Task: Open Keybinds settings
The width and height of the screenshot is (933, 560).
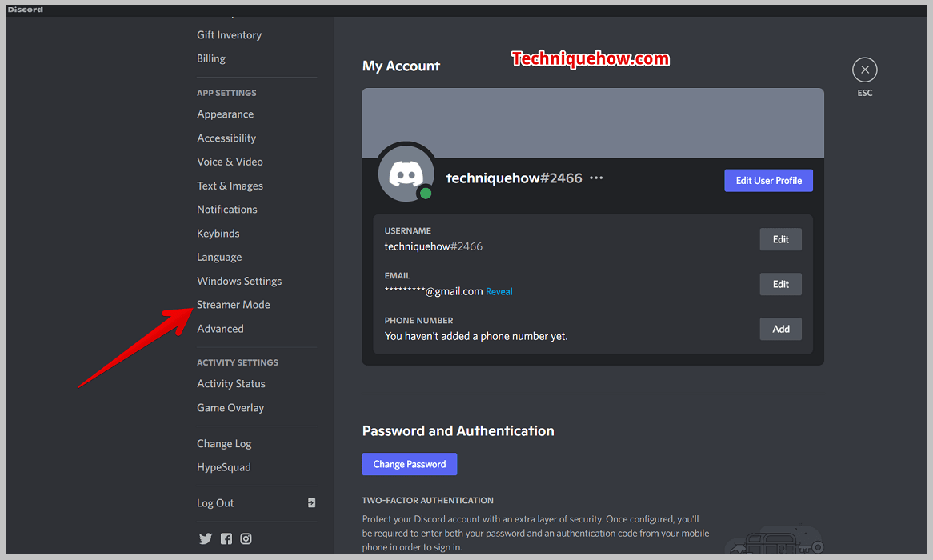Action: [218, 234]
